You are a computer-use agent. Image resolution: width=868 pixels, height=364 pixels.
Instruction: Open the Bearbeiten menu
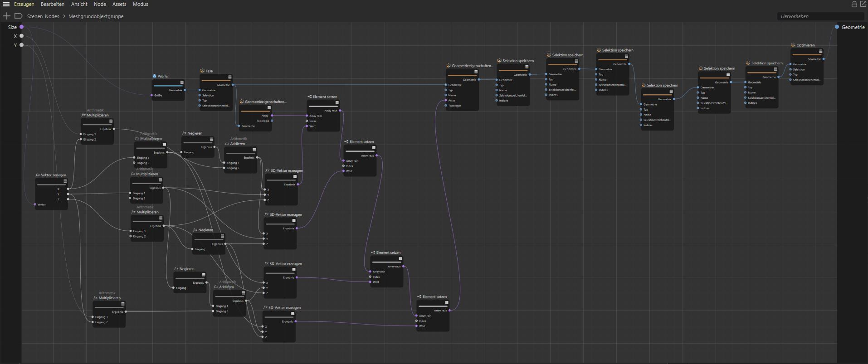click(x=52, y=4)
